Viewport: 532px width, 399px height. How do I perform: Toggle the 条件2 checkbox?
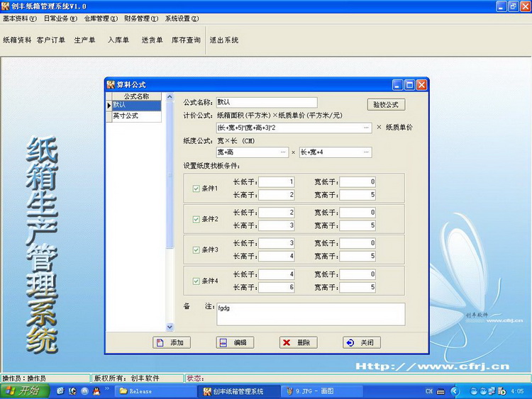tap(196, 219)
